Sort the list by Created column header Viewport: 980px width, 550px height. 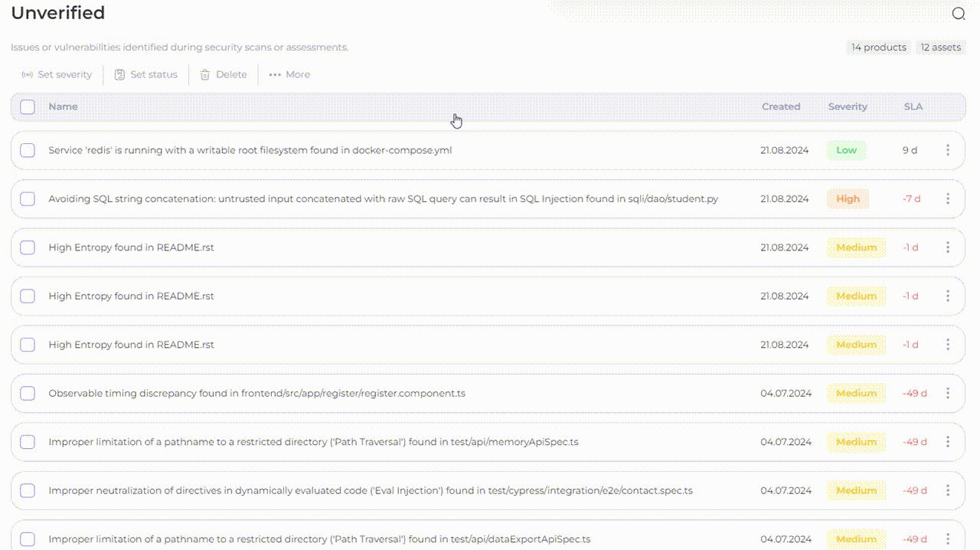coord(781,107)
